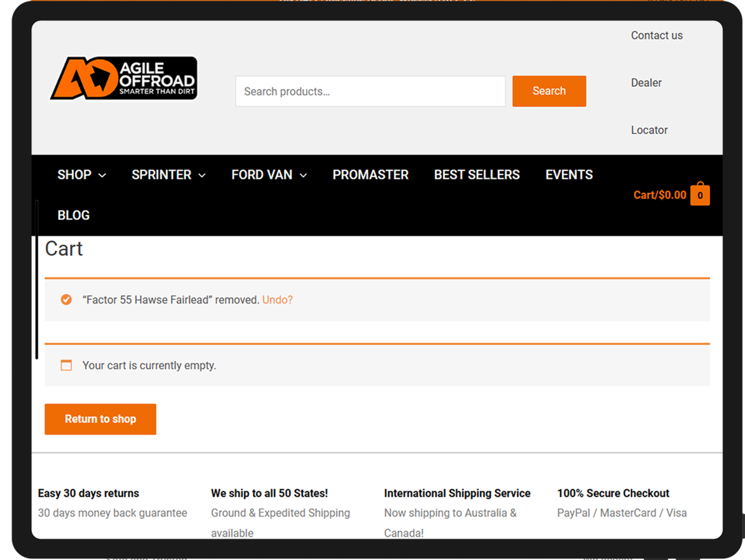This screenshot has height=560, width=745.
Task: Click the Cart/$0.00 total link
Action: [x=659, y=195]
